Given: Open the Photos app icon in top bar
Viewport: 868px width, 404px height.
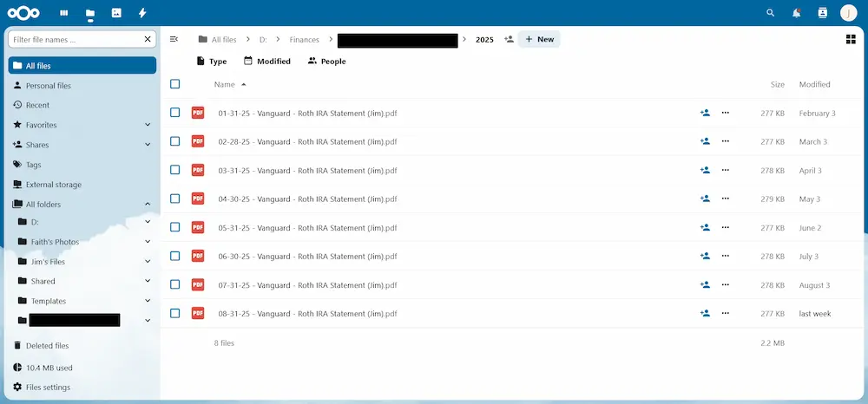Looking at the screenshot, I should coord(116,13).
